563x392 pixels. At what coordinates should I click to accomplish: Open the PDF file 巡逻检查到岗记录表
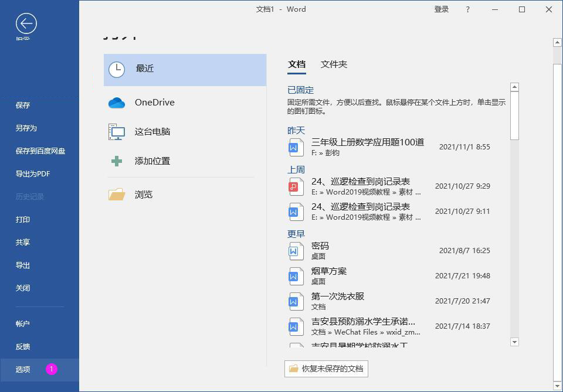click(360, 185)
